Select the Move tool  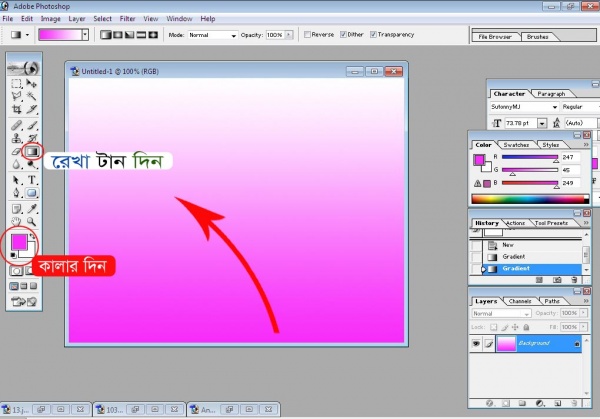[32, 83]
